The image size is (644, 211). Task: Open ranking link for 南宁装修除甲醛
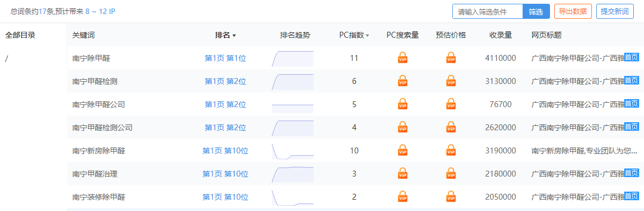(226, 197)
